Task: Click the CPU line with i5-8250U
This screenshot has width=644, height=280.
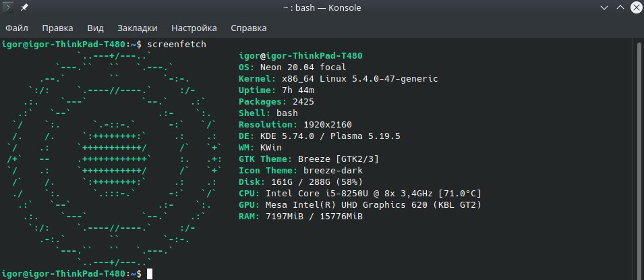Action: (360, 193)
